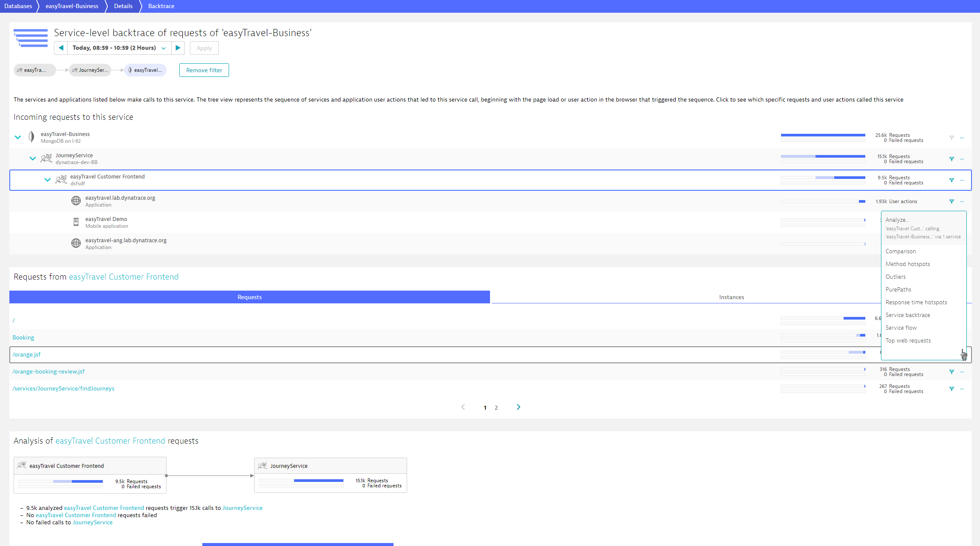Image resolution: width=980 pixels, height=546 pixels.
Task: Open the timeframe dropdown Today 08:59 - 10:59
Action: 119,48
